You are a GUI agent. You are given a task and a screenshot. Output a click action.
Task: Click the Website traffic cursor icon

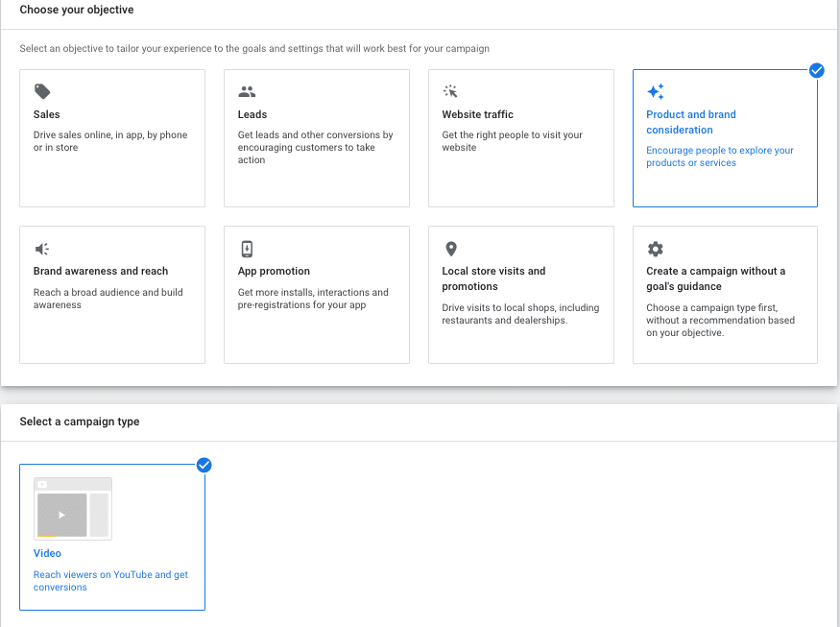click(x=451, y=90)
